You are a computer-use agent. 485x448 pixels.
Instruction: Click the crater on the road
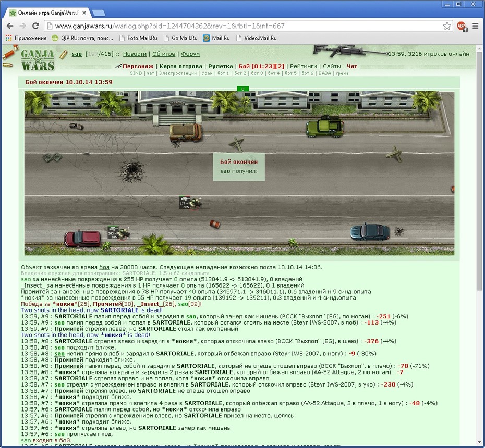click(132, 170)
